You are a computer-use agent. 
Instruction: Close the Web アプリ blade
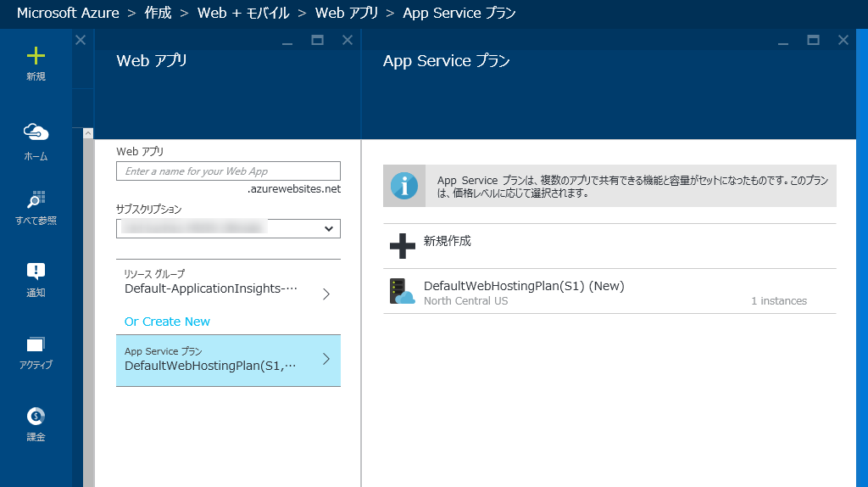tap(347, 40)
